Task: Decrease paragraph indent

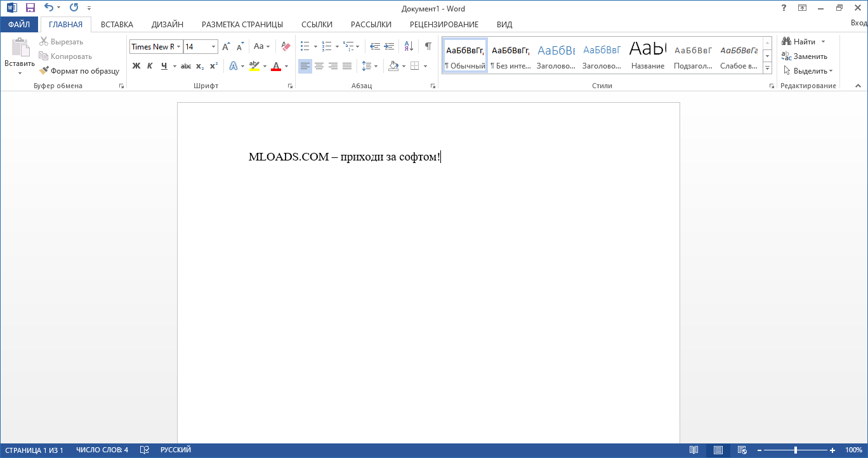Action: [x=374, y=46]
